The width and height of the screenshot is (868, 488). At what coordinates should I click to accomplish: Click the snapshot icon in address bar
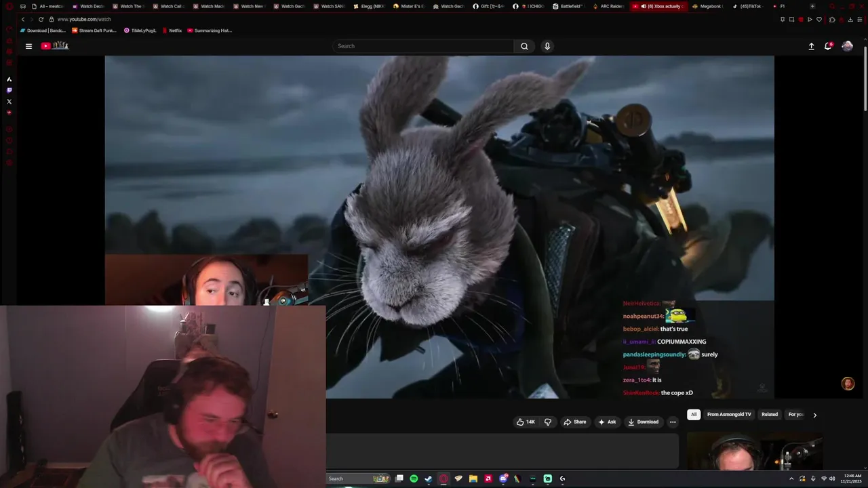point(791,19)
